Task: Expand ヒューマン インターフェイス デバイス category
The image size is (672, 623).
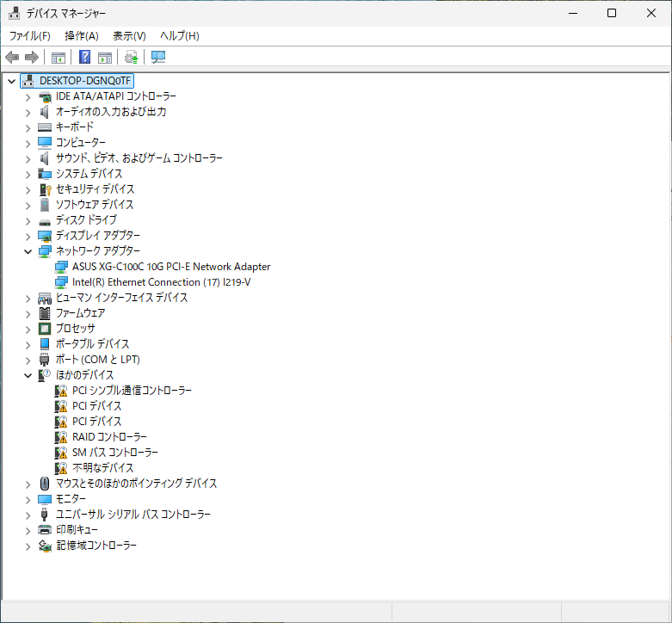Action: tap(28, 299)
